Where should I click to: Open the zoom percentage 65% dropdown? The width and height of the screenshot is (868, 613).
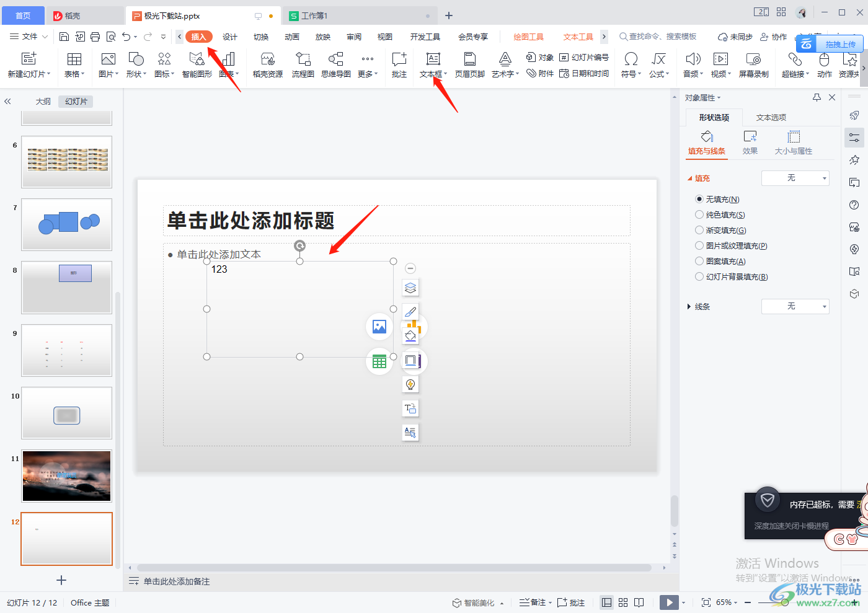(727, 602)
